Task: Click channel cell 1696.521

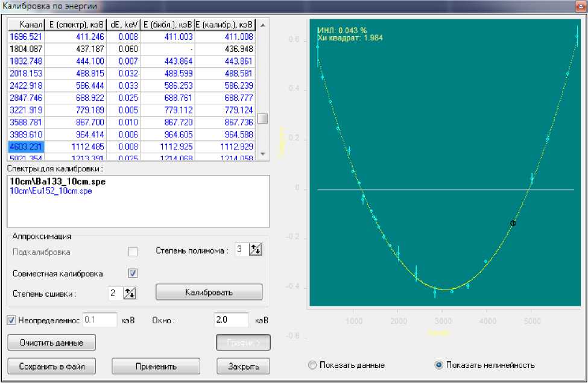Action: point(27,37)
